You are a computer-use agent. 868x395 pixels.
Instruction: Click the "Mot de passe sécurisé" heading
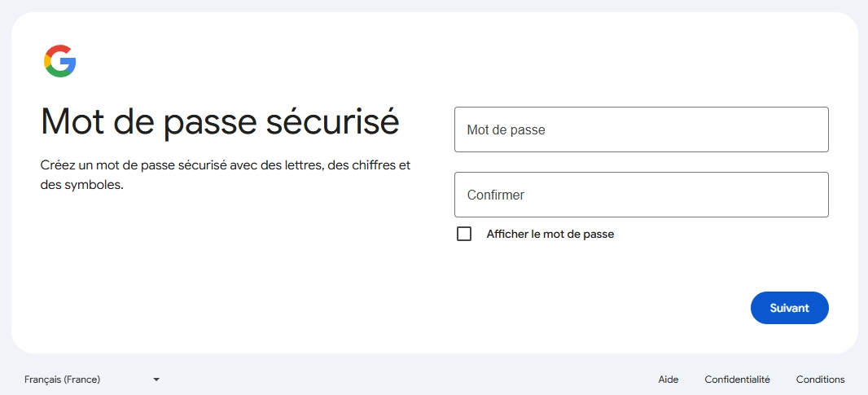(220, 122)
